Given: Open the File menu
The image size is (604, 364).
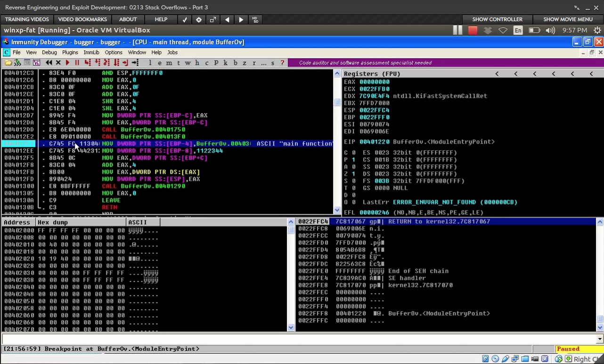Looking at the screenshot, I should [x=16, y=52].
